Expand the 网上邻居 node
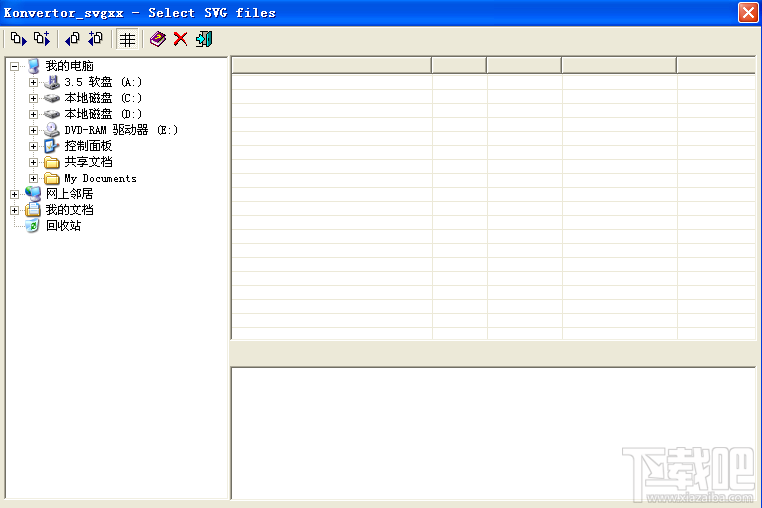 pyautogui.click(x=15, y=194)
